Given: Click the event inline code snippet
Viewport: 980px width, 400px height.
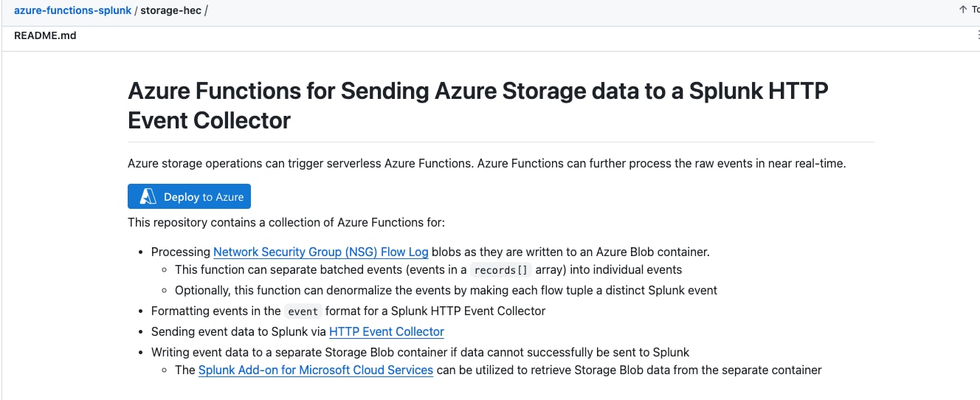Looking at the screenshot, I should pyautogui.click(x=303, y=311).
